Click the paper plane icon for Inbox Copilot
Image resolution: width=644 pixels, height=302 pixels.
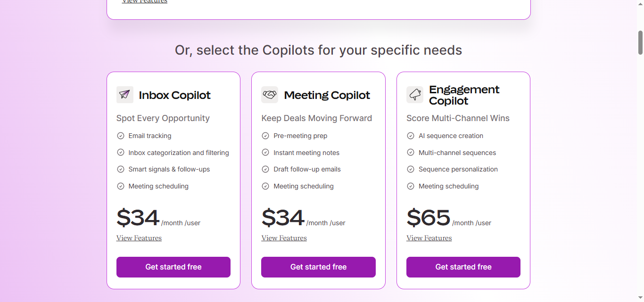click(124, 94)
